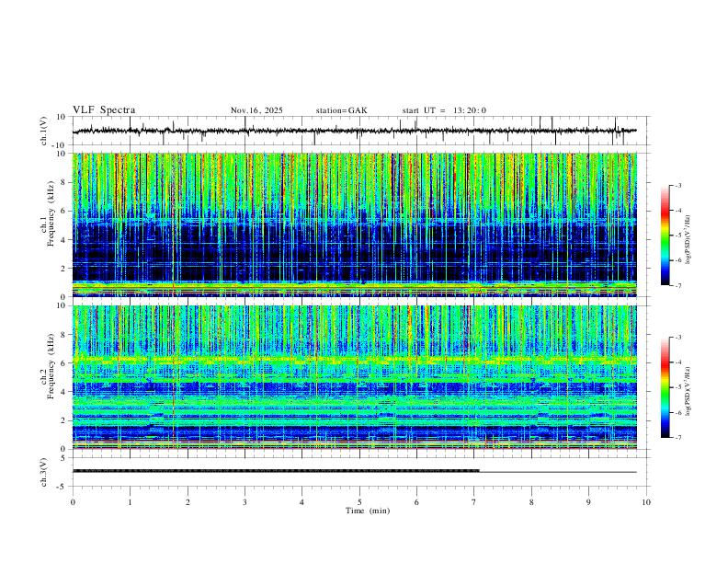Screen dimensions: 728x563
Task: Click the '-7' value on ch.2 color scale
Action: [677, 438]
